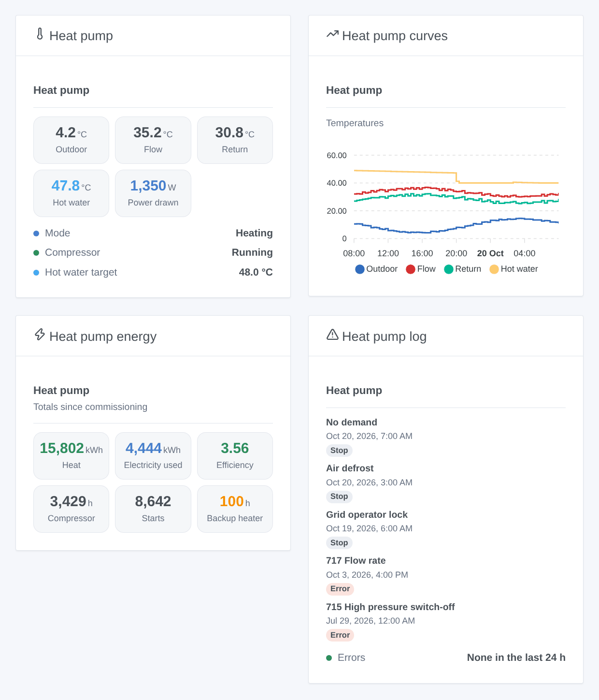Click the Stop badge under Air defrost
This screenshot has height=700, width=599.
[x=339, y=496]
